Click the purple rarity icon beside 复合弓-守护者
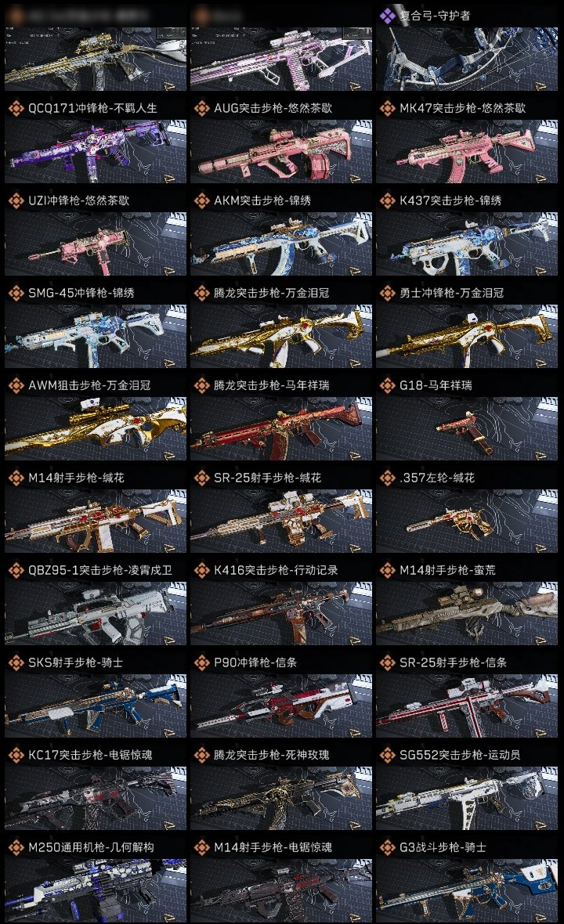The image size is (564, 924). (x=387, y=16)
